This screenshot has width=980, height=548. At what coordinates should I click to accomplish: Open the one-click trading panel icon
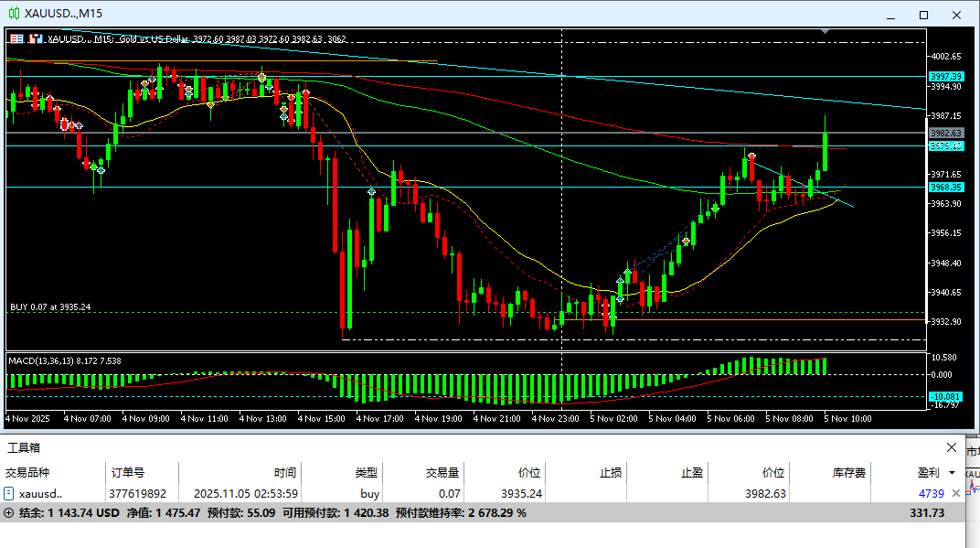36,38
